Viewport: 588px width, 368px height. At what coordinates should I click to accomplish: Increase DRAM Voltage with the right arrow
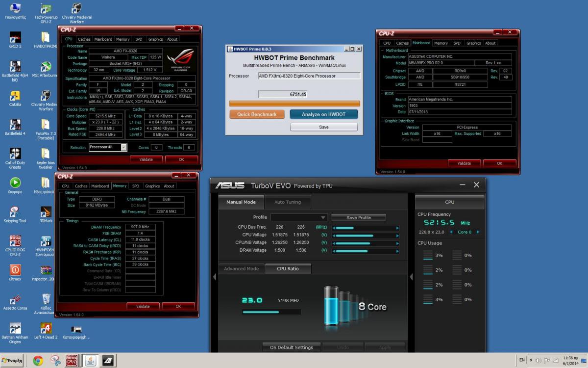coord(397,251)
